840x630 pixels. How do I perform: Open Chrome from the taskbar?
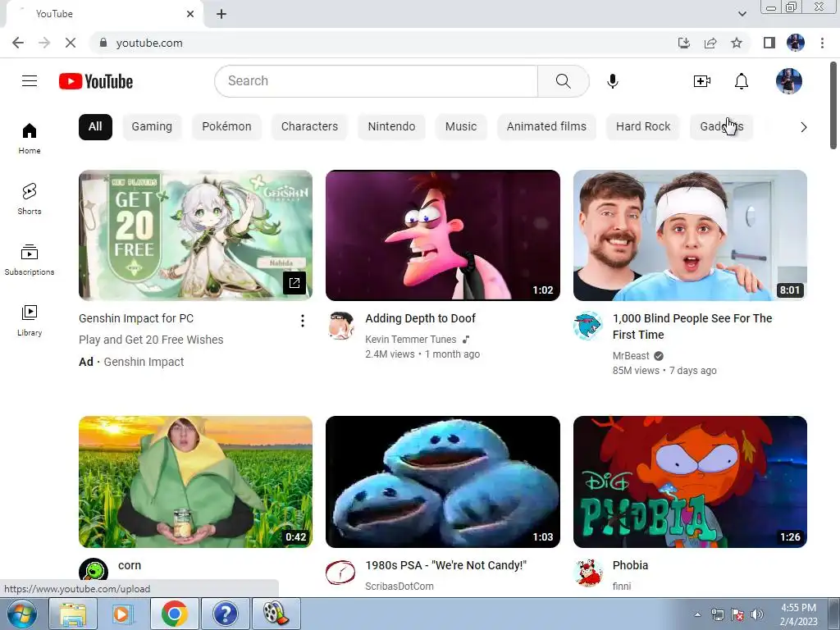click(175, 614)
